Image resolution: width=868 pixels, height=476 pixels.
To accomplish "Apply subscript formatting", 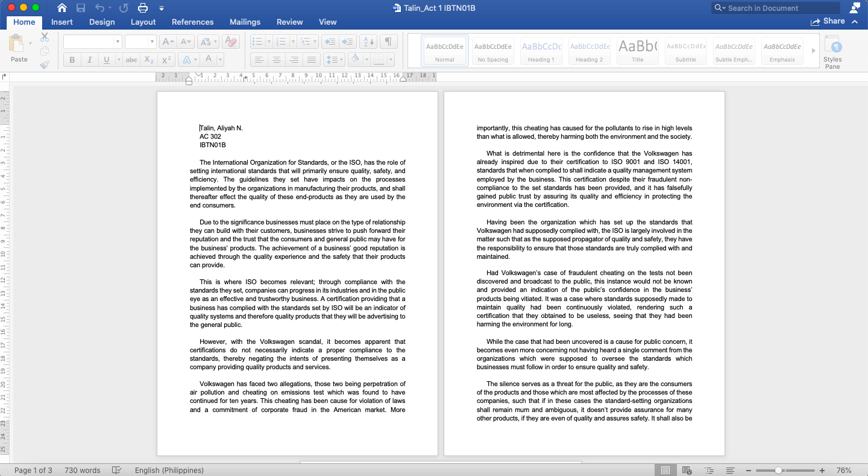I will 149,60.
